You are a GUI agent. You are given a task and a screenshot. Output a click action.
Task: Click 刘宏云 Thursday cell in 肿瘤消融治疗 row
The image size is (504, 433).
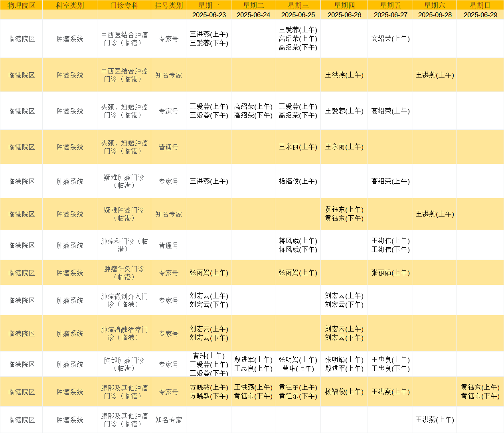tap(344, 334)
